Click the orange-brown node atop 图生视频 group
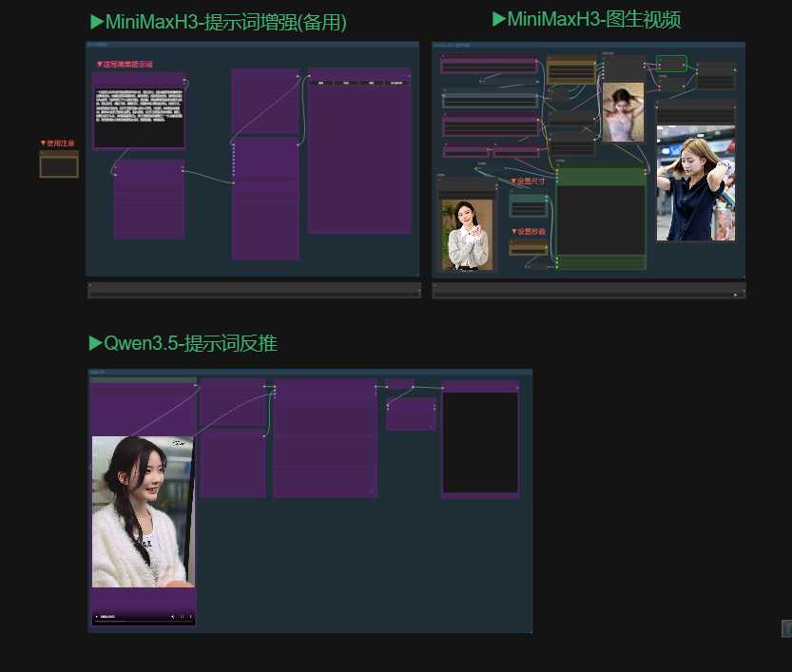Image resolution: width=792 pixels, height=672 pixels. click(x=571, y=69)
